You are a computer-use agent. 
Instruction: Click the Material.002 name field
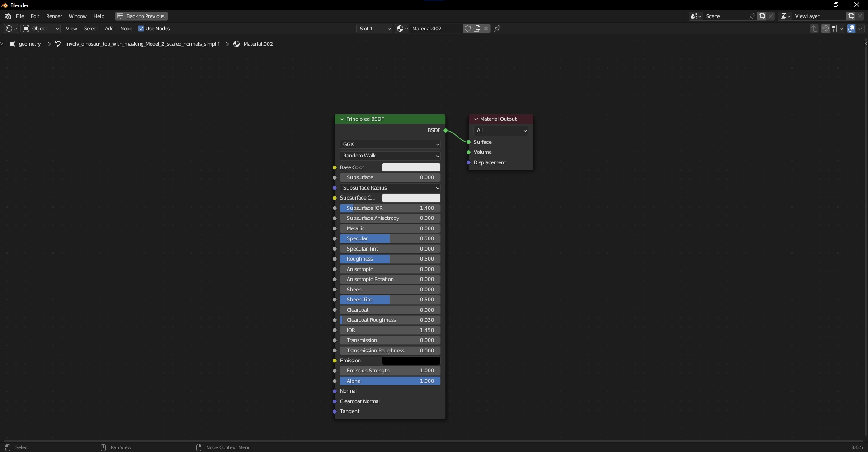tap(435, 29)
